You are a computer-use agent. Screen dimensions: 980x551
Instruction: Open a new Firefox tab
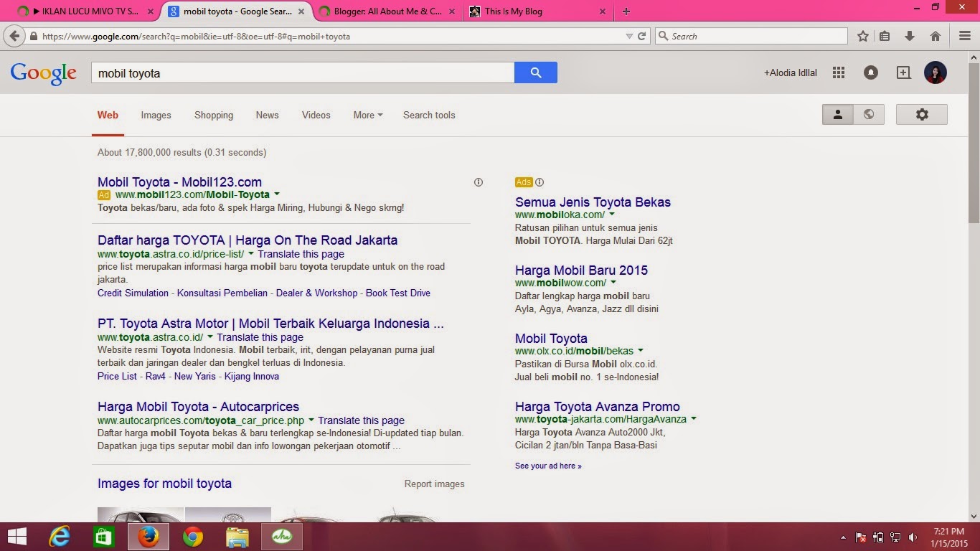click(x=626, y=11)
